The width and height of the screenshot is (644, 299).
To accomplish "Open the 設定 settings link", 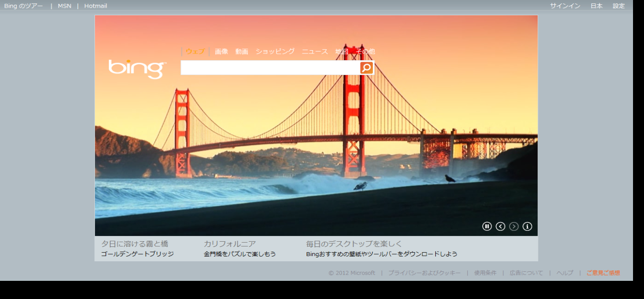I will [619, 6].
